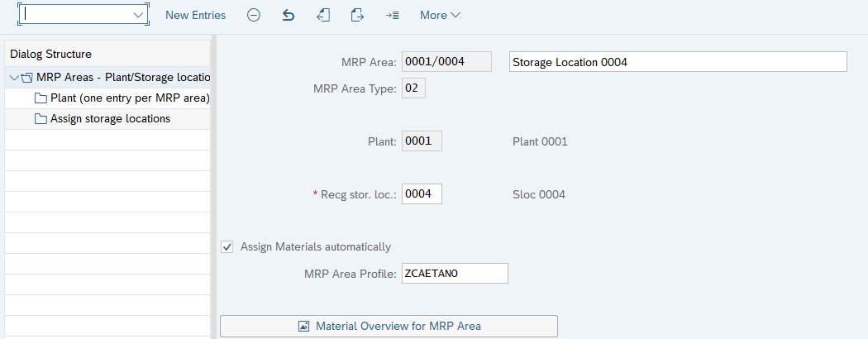Click the MRP Area 0001/0004 field

tap(446, 62)
